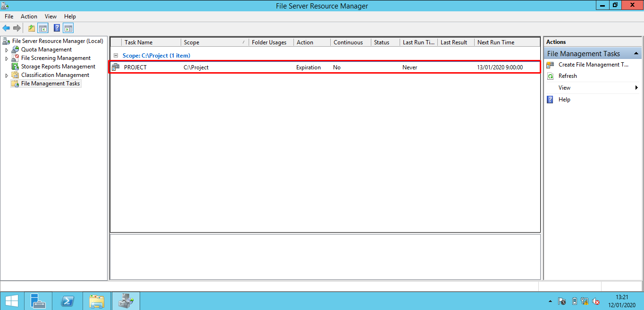Click the network warning tray icon

(585, 301)
